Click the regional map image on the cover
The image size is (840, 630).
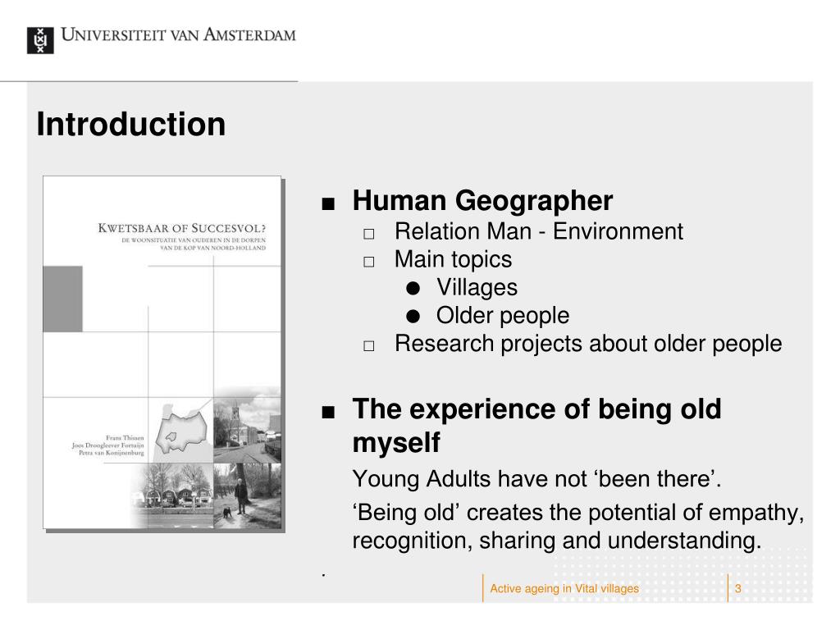pos(181,430)
